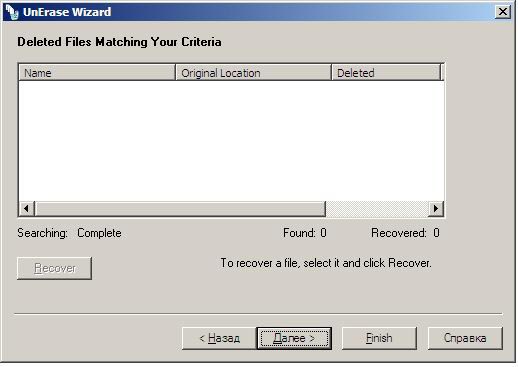Click the right scroll arrow of file list
Image resolution: width=518 pixels, height=367 pixels.
[436, 209]
